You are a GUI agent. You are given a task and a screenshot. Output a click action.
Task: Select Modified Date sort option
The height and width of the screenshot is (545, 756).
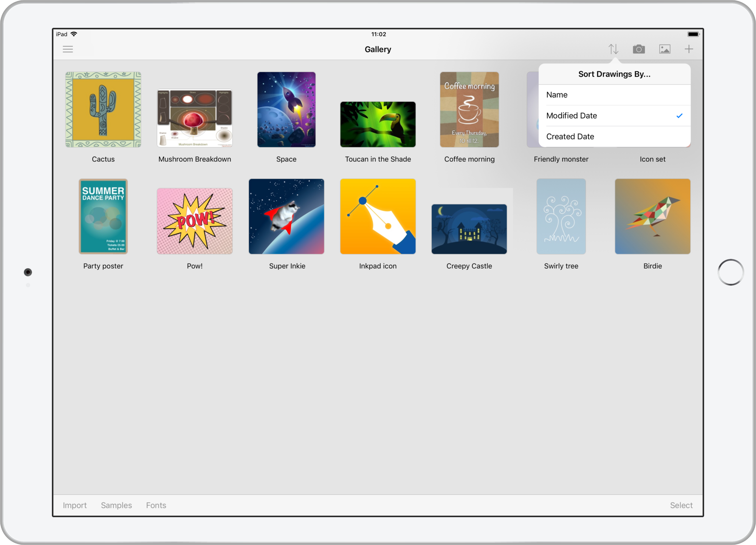point(613,116)
